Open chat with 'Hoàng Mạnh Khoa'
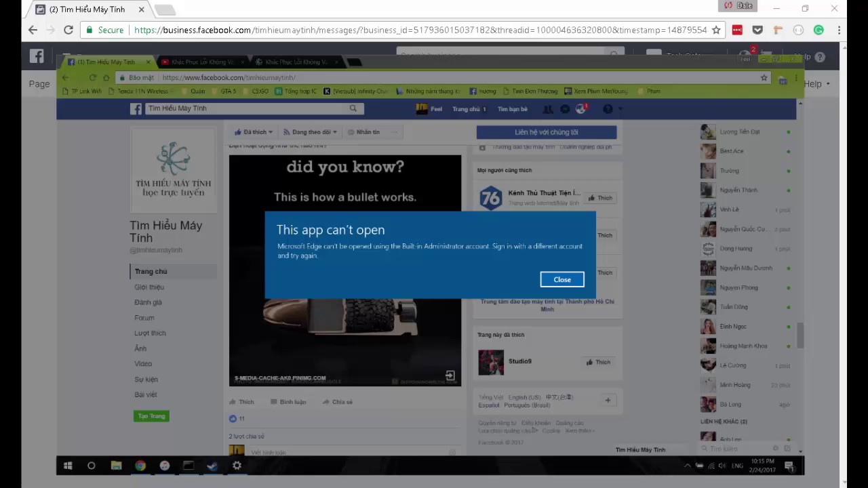Image resolution: width=868 pixels, height=488 pixels. click(746, 346)
